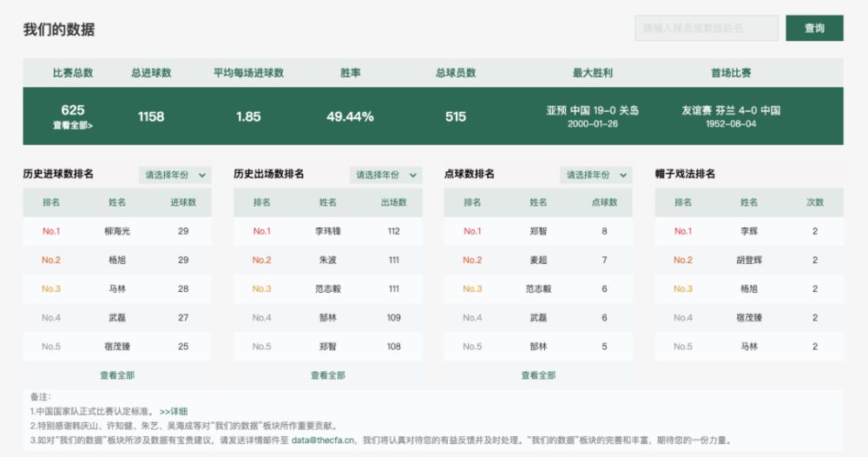Click the data@thecfa.cn email link
Screen dimensions: 868x457
[x=323, y=440]
